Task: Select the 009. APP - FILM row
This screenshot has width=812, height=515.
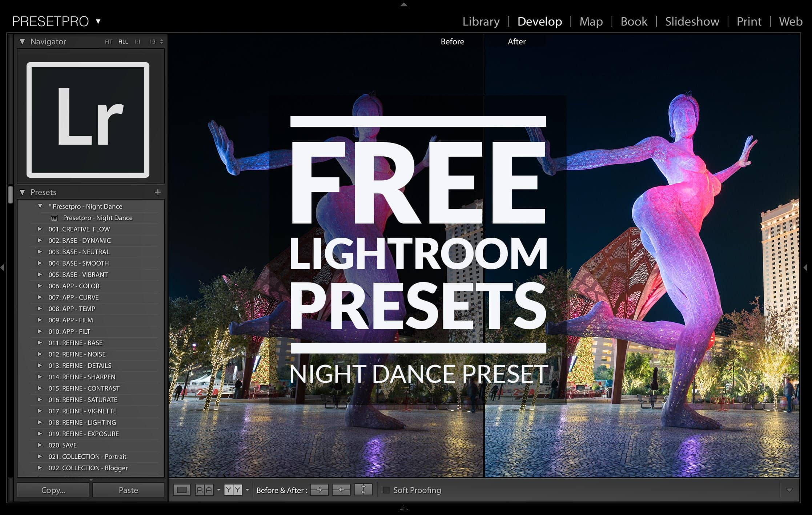Action: (x=95, y=320)
